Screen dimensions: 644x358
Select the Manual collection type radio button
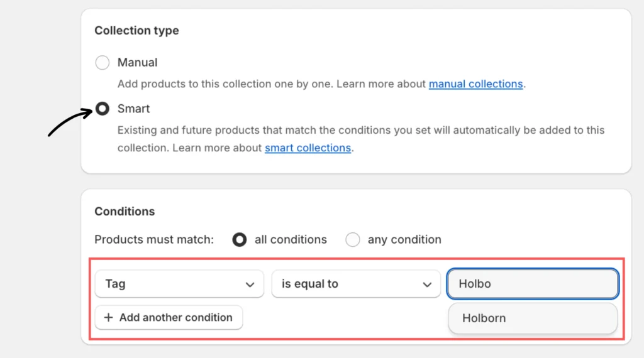(x=102, y=63)
